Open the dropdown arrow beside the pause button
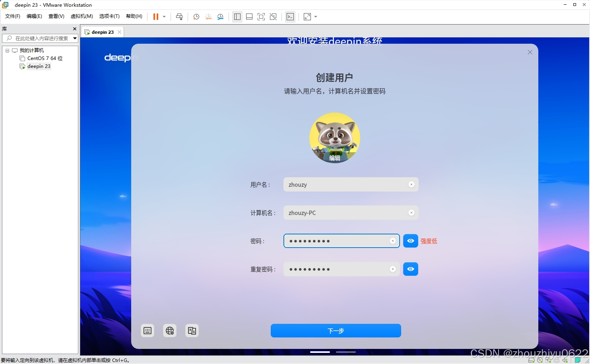The image size is (590, 364). [x=164, y=17]
